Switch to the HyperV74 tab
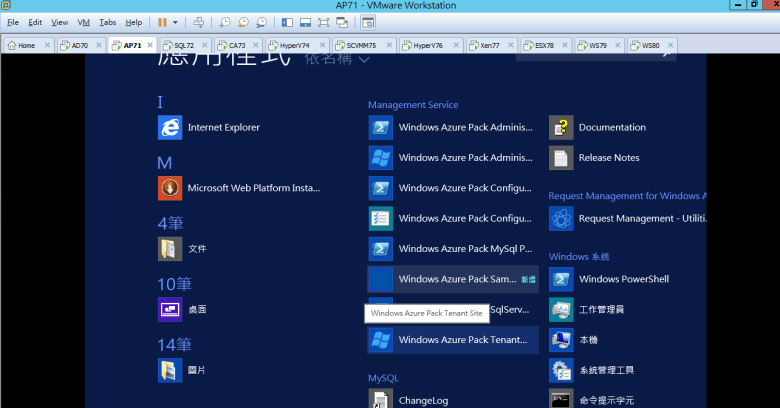Image resolution: width=780 pixels, height=408 pixels. tap(293, 45)
